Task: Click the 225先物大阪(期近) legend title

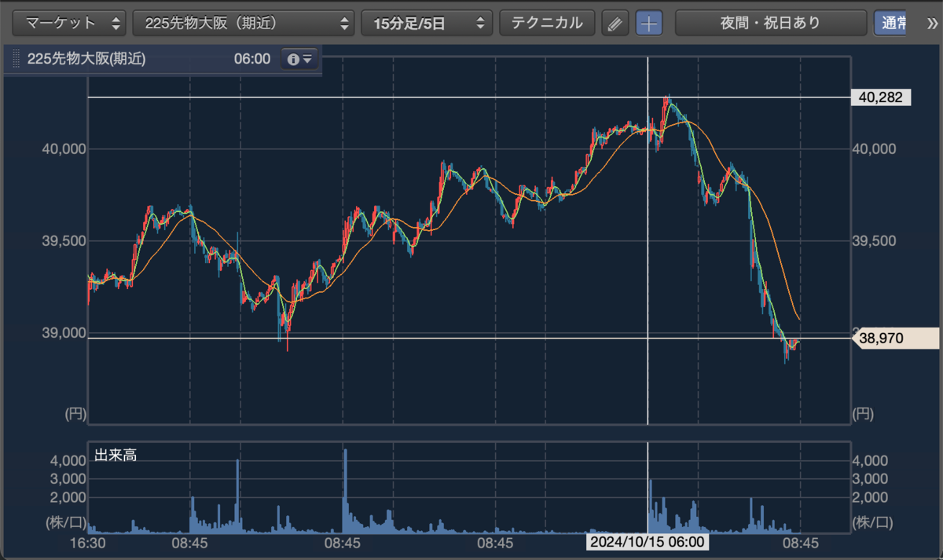Action: pos(86,59)
